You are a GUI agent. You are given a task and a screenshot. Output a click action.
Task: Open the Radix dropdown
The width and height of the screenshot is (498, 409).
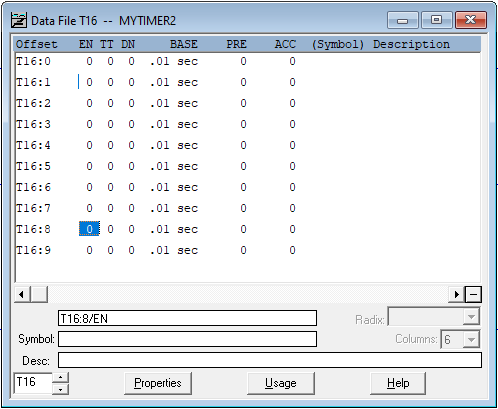tap(471, 316)
